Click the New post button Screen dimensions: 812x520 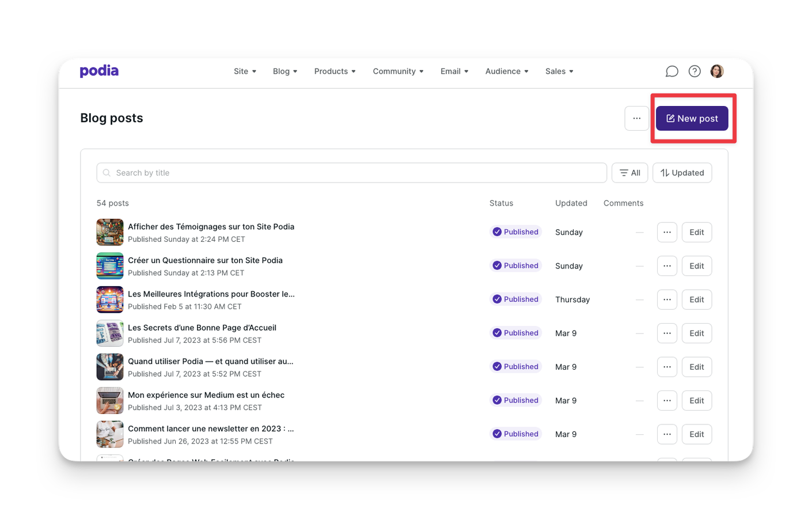pos(692,119)
